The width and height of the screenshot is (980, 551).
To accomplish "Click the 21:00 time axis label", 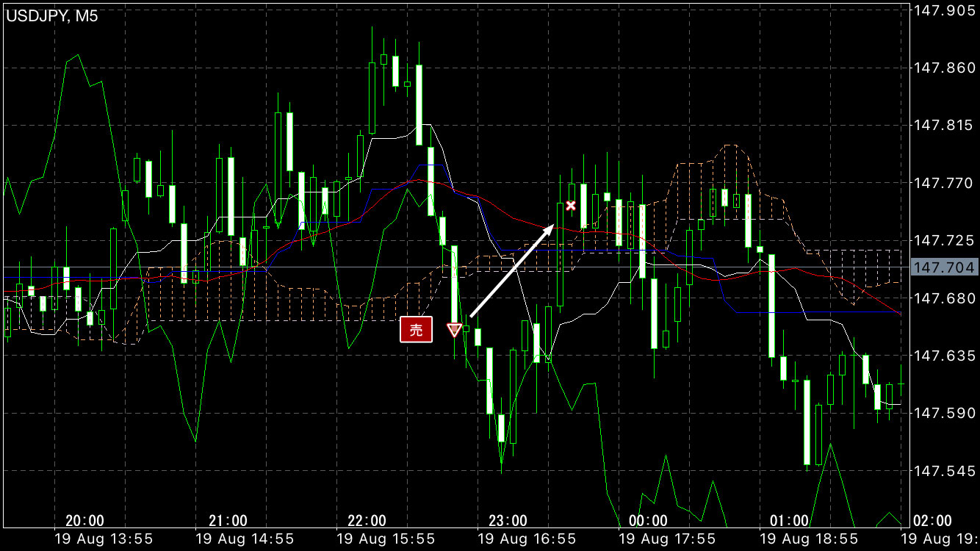I will 228,521.
